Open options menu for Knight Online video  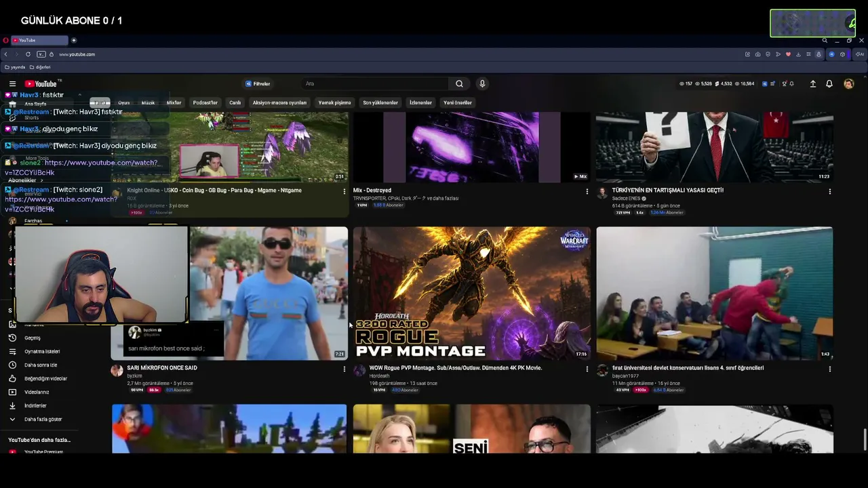pyautogui.click(x=344, y=192)
